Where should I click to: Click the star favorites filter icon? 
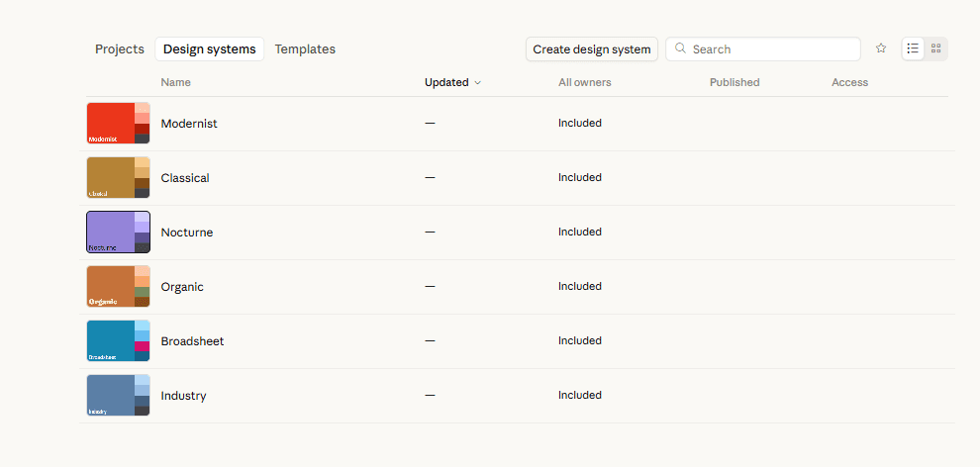tap(881, 48)
